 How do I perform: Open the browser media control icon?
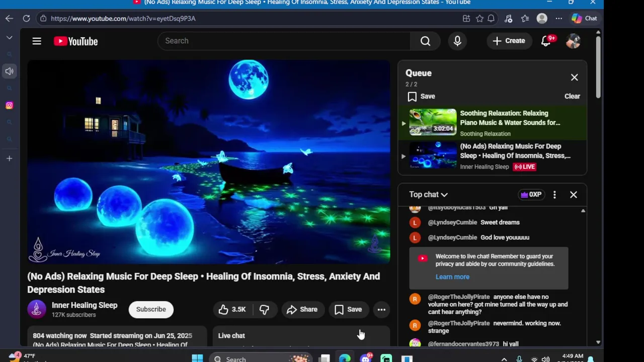[x=508, y=18]
